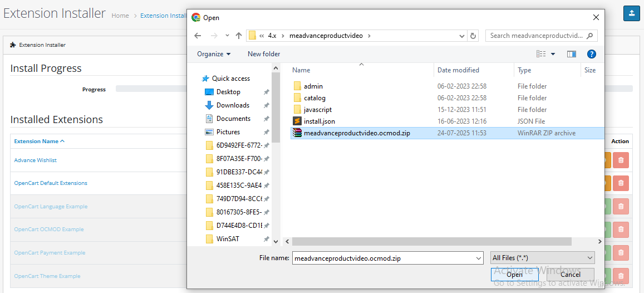Click the Home breadcrumb link on the page
This screenshot has height=293, width=644.
click(x=120, y=16)
